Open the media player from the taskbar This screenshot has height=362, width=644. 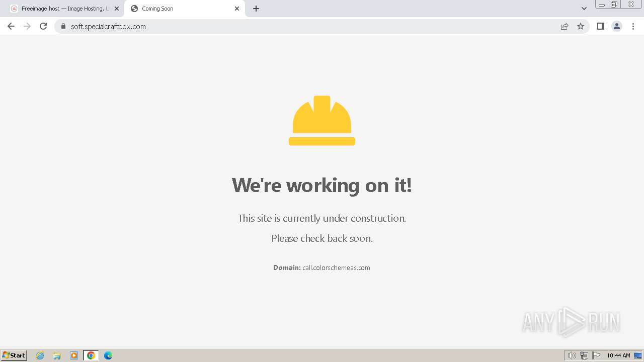point(74,355)
